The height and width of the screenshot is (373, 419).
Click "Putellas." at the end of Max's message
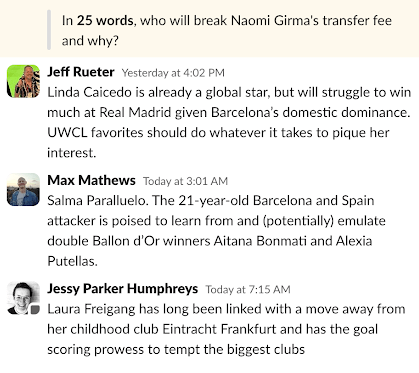pos(72,261)
